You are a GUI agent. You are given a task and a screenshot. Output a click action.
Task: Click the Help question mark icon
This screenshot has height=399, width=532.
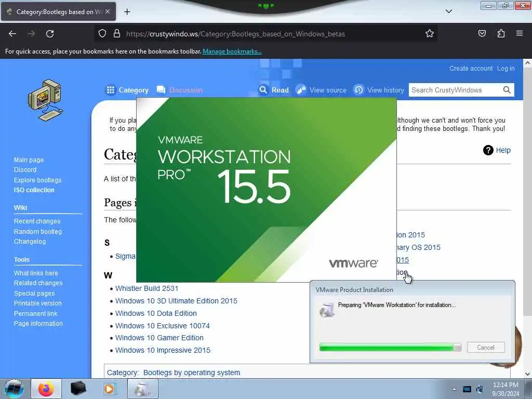click(488, 150)
